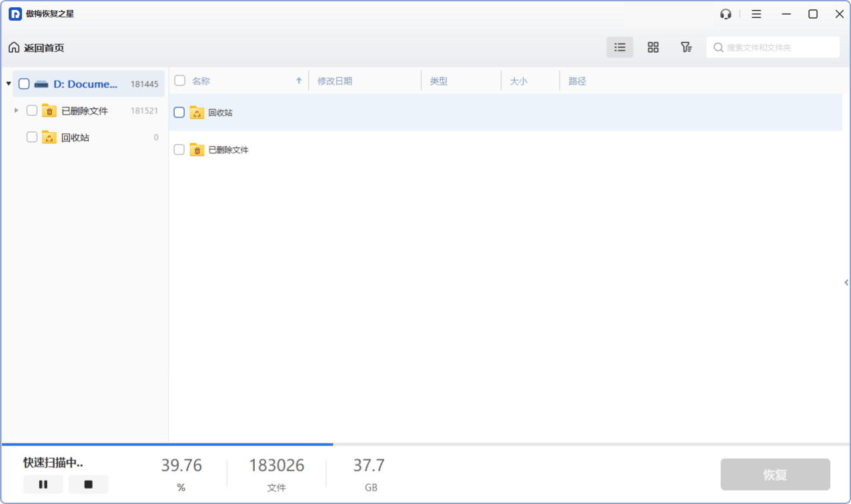Check 已删除文件 row checkbox in file list
The height and width of the screenshot is (504, 851).
179,150
